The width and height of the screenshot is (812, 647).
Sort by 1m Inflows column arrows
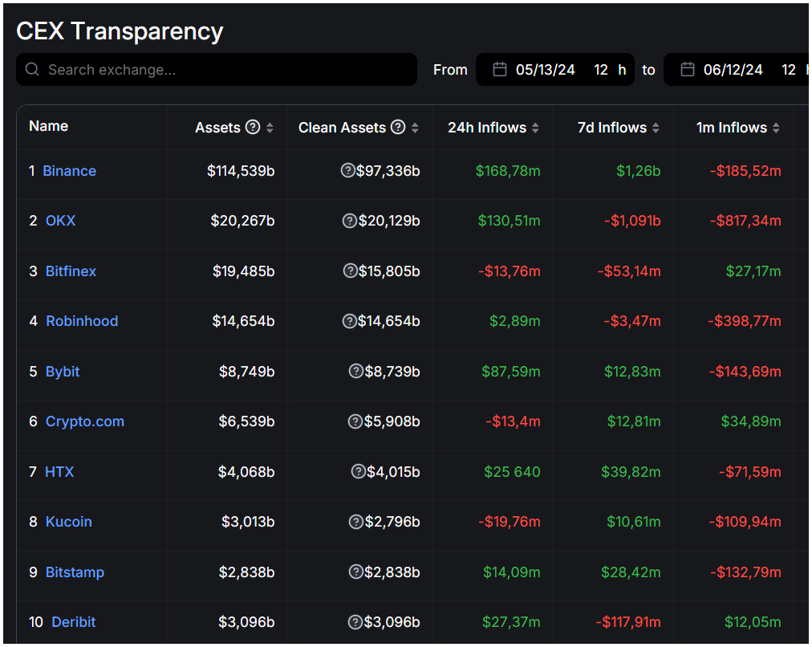tap(776, 128)
